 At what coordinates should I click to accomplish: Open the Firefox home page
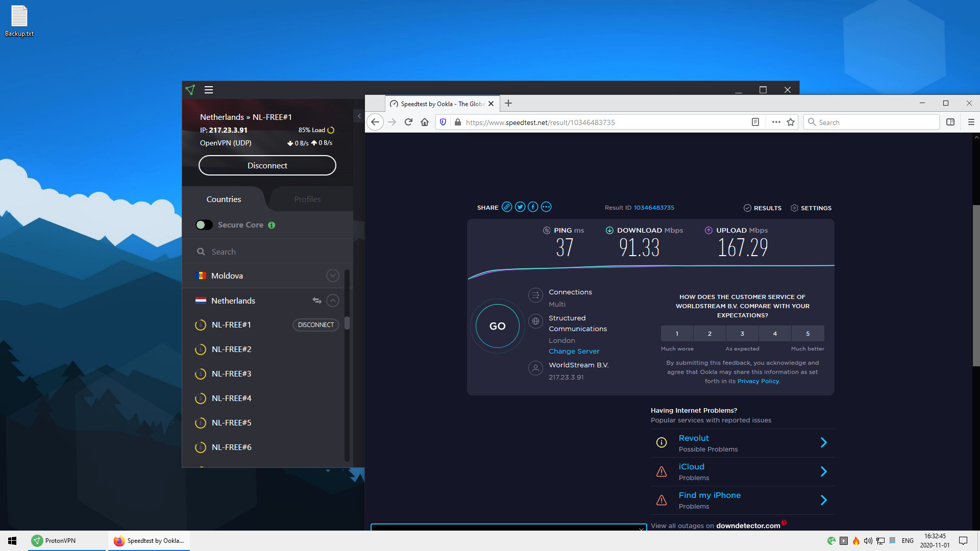425,122
